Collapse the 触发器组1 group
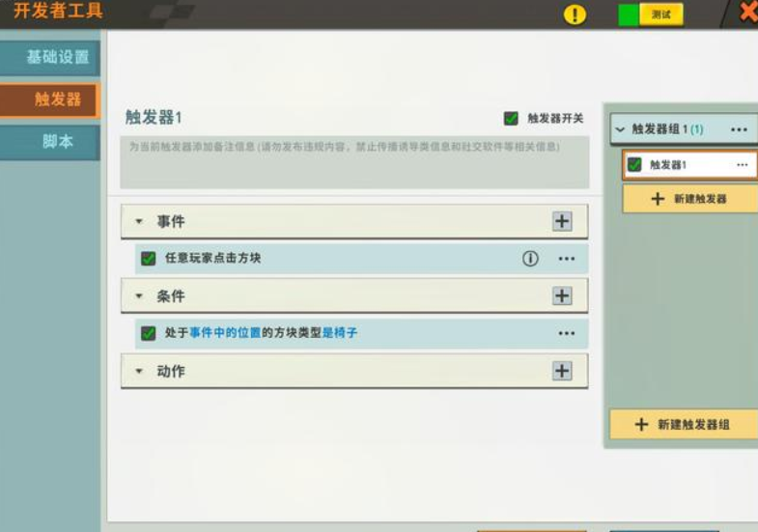 tap(619, 128)
